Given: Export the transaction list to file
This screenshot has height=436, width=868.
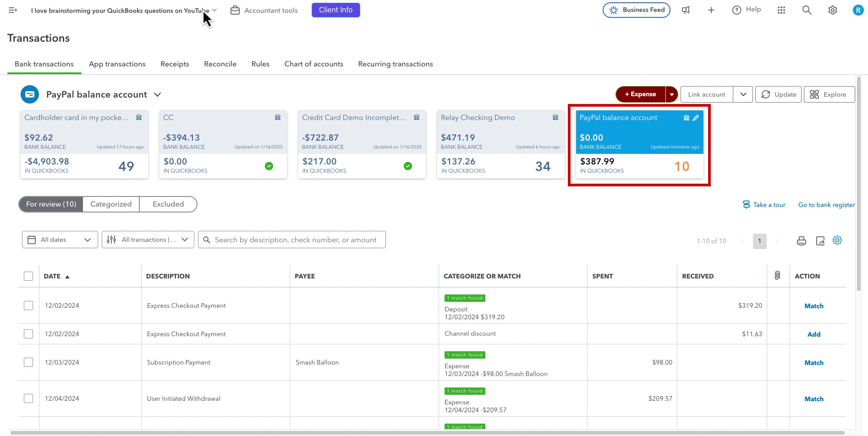Looking at the screenshot, I should (x=820, y=241).
